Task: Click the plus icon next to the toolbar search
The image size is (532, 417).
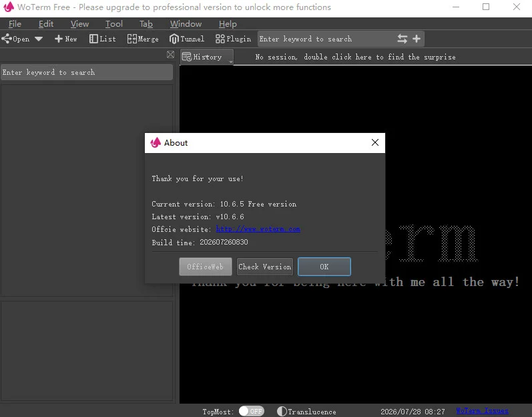Action: pyautogui.click(x=417, y=39)
